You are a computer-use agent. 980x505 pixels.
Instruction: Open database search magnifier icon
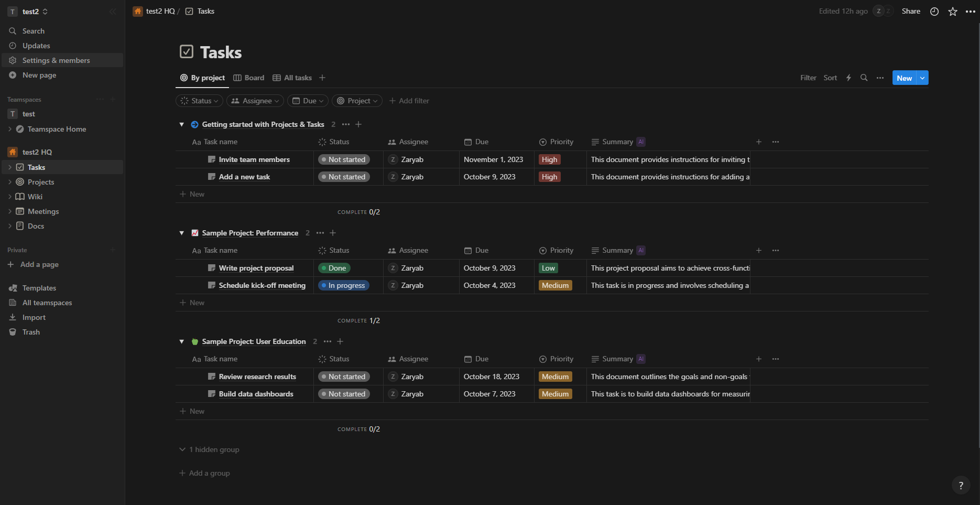[x=864, y=78]
